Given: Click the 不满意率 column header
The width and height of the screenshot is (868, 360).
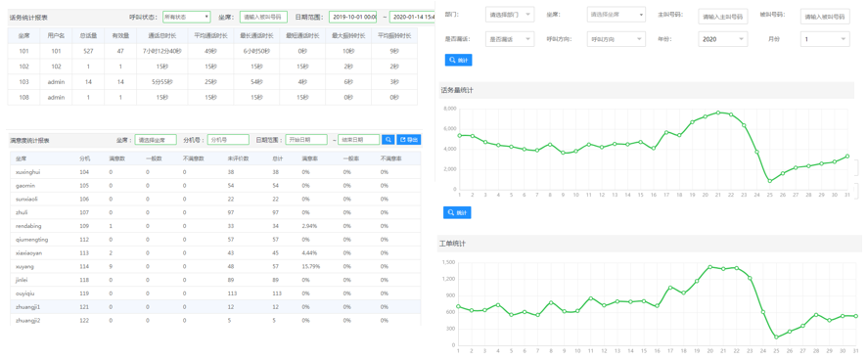Looking at the screenshot, I should click(x=391, y=158).
